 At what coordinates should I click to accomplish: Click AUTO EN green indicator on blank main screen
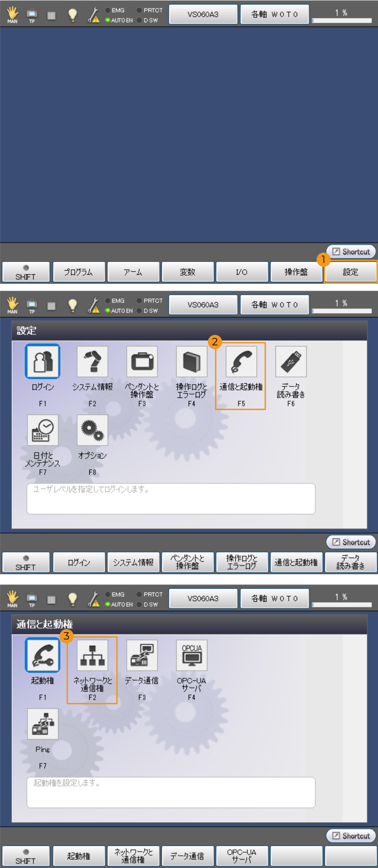[x=119, y=20]
